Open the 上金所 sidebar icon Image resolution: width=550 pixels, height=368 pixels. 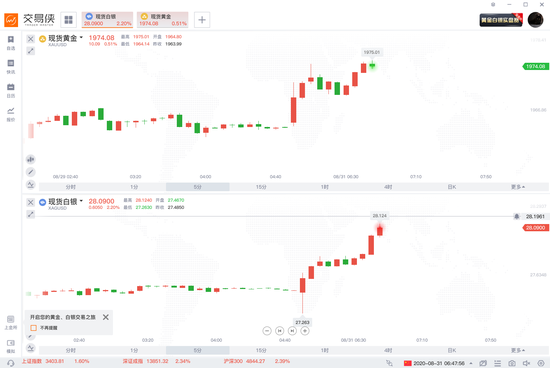(11, 322)
